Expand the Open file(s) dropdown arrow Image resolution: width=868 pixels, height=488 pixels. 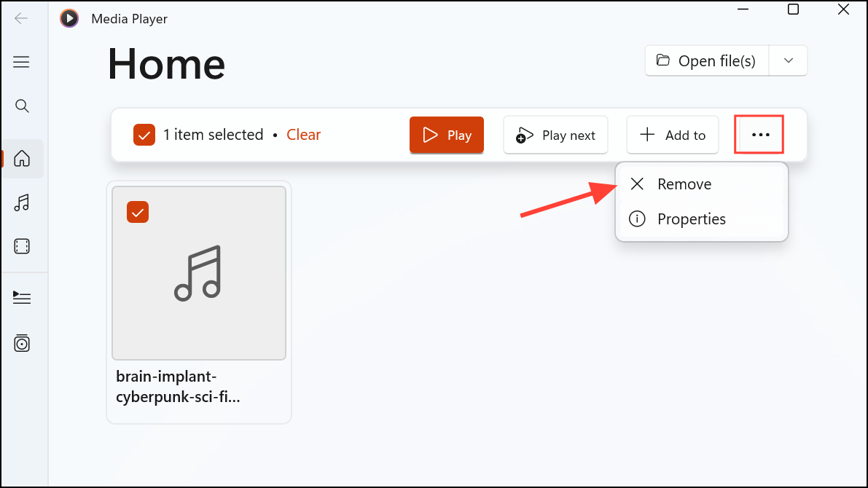788,61
